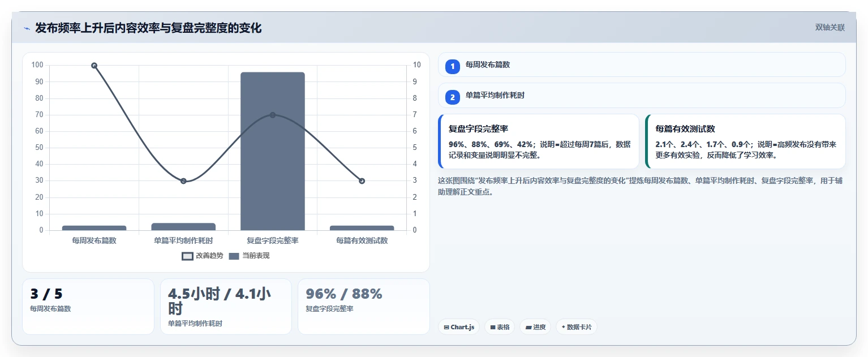Click the 每周发布篇数 caption under 3 / 5
Screen dimensions: 868x357
click(x=50, y=309)
